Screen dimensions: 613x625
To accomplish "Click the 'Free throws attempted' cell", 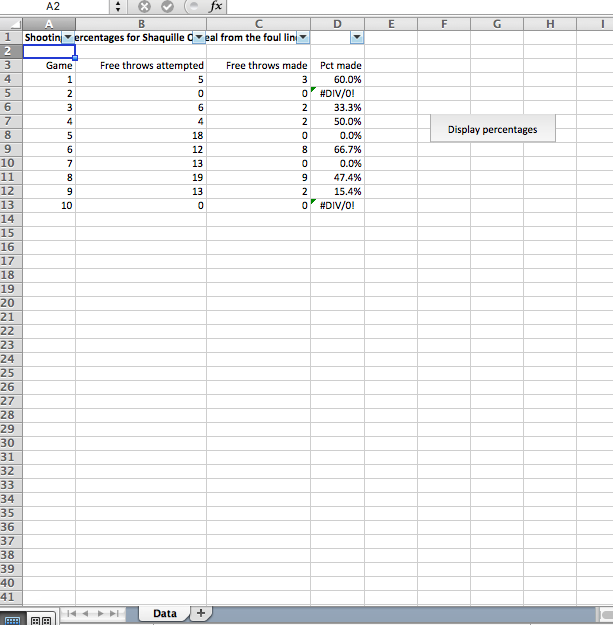I will click(141, 65).
